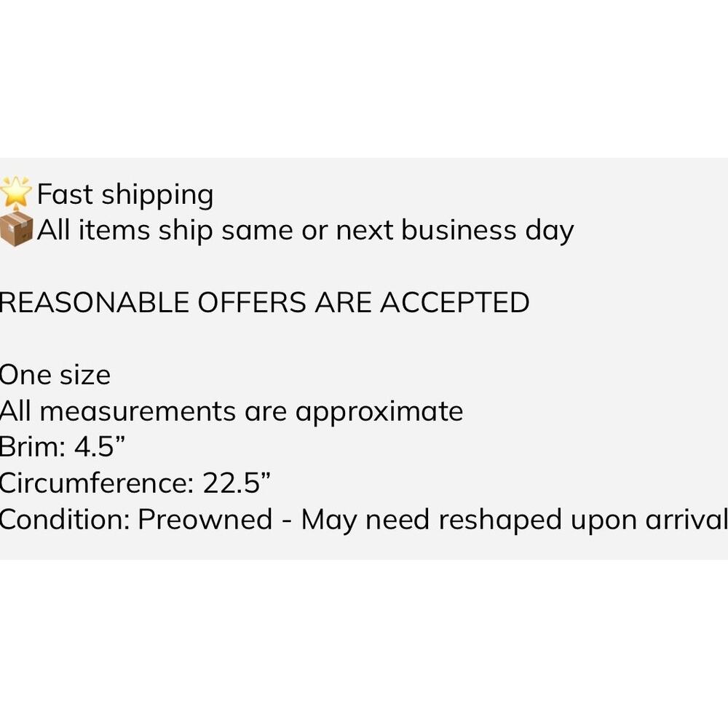Click the word 'approximate'
Screen dimensions: 728x728
(x=379, y=413)
